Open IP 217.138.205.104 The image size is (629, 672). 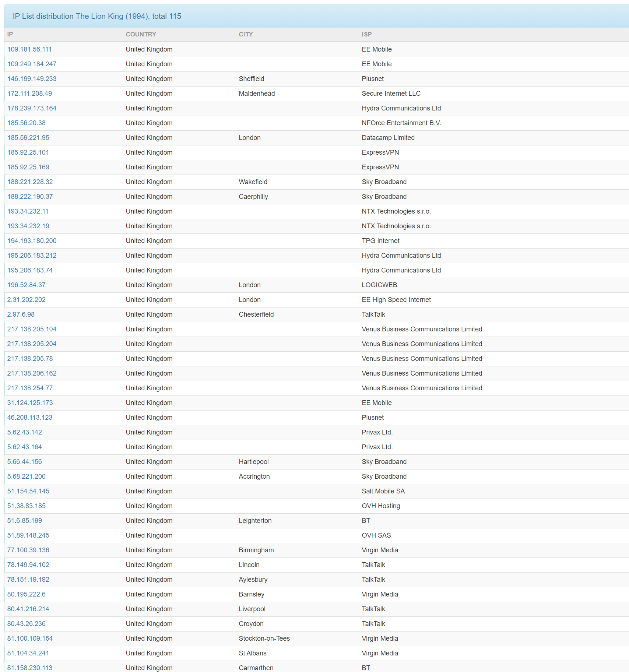[x=32, y=329]
